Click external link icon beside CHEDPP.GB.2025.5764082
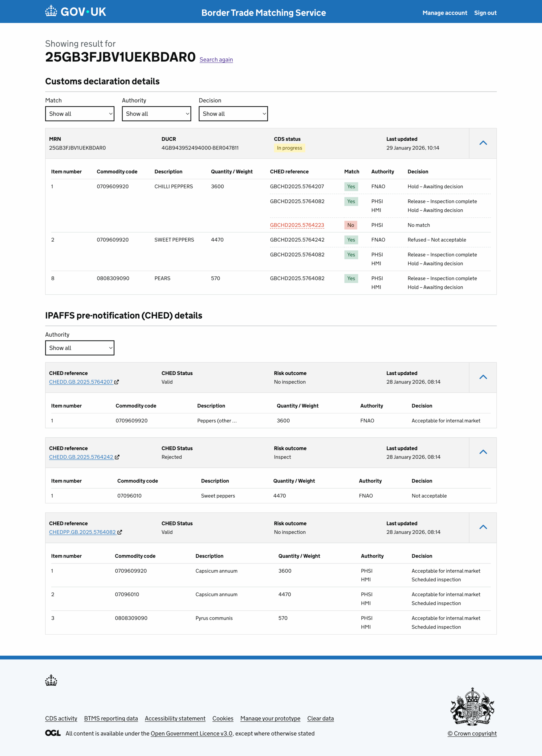The height and width of the screenshot is (756, 542). click(120, 532)
